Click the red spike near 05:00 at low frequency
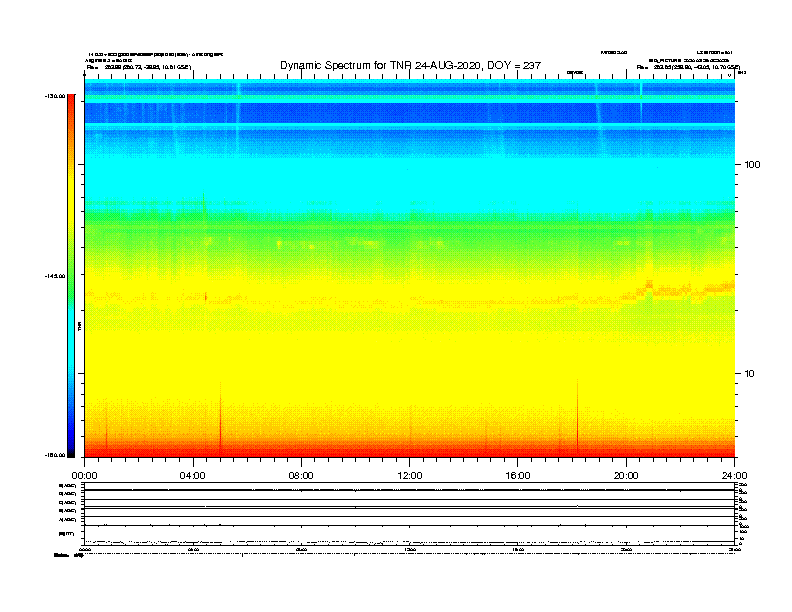 click(x=220, y=419)
